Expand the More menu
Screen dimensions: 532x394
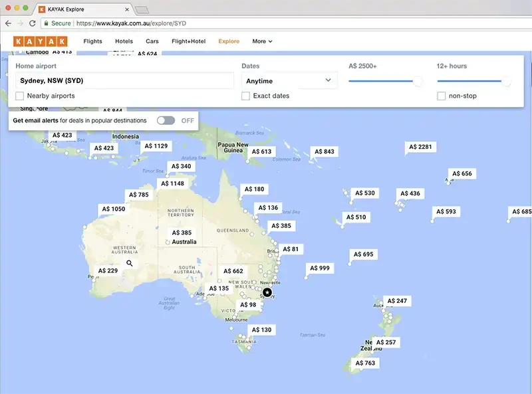262,41
